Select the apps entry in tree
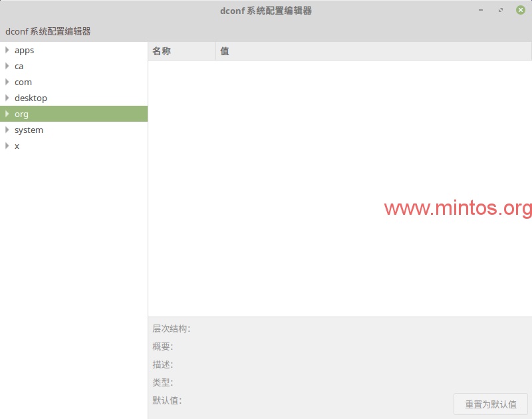The height and width of the screenshot is (419, 532). point(25,50)
